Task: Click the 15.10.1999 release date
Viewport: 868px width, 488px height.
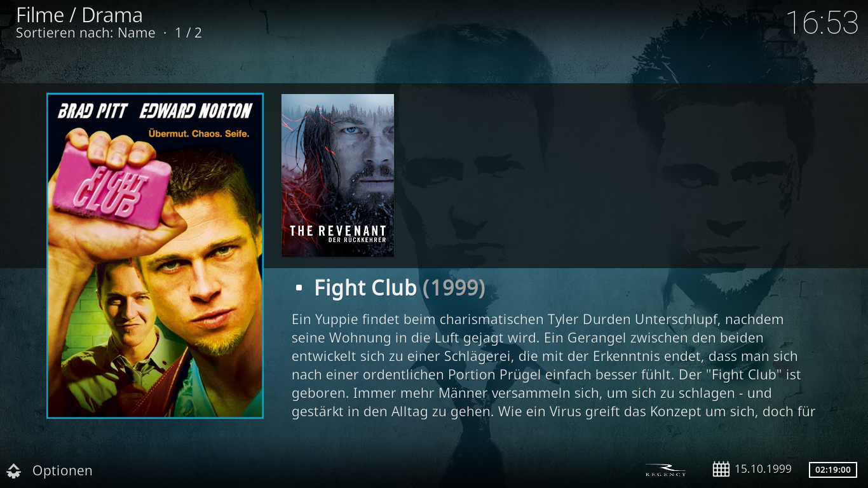Action: [x=763, y=469]
